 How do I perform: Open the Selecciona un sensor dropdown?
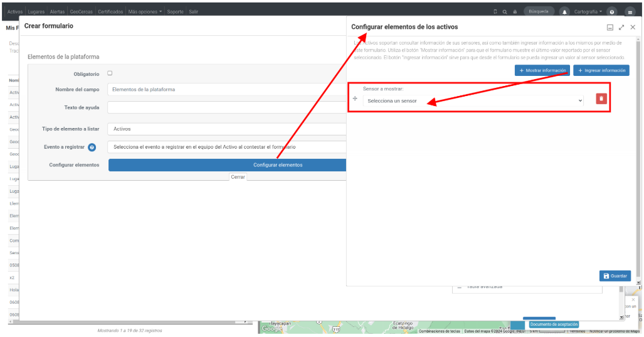[x=473, y=100]
